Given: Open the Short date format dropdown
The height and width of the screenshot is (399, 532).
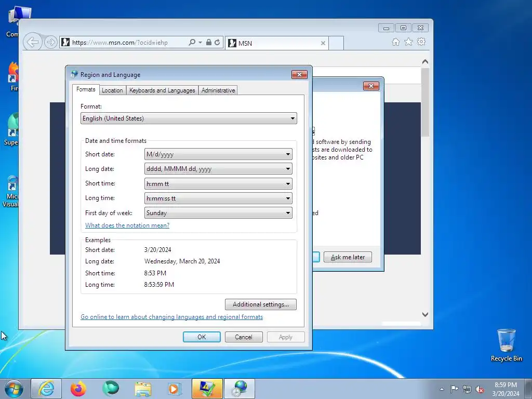Looking at the screenshot, I should pos(218,154).
